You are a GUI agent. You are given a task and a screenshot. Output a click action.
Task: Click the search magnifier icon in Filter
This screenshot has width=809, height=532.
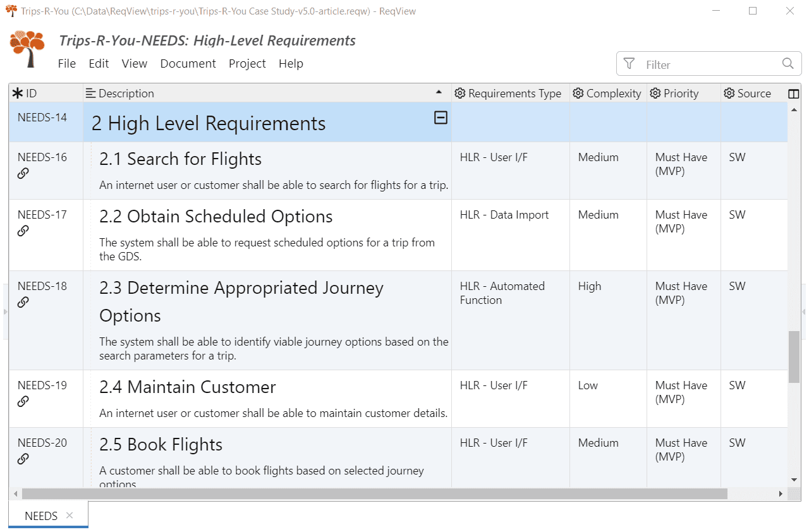tap(788, 64)
